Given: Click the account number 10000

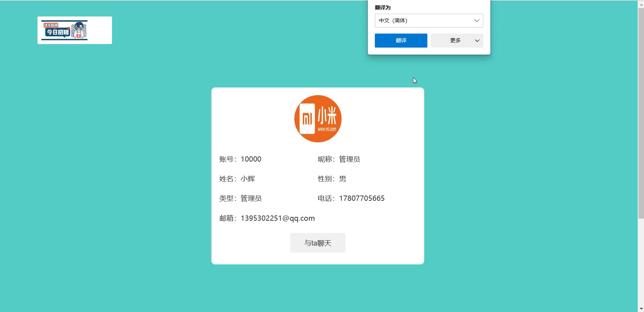Looking at the screenshot, I should coord(251,159).
